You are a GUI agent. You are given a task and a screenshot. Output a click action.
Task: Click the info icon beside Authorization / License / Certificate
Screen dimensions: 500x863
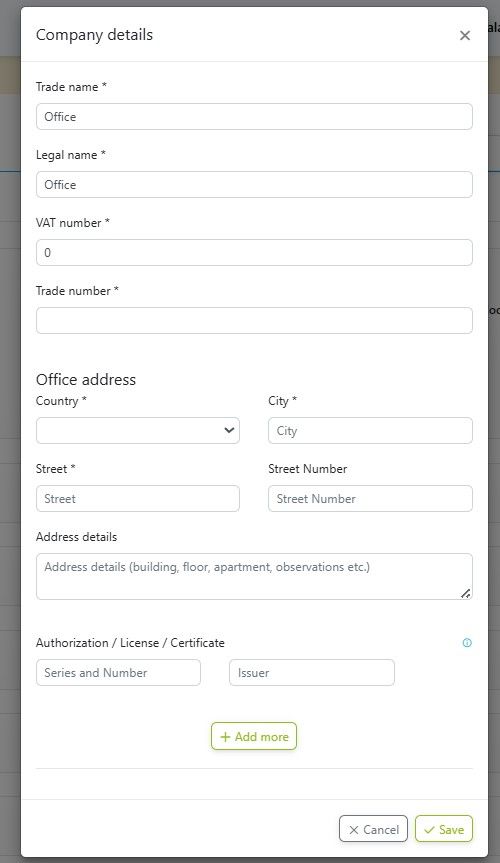tap(467, 643)
